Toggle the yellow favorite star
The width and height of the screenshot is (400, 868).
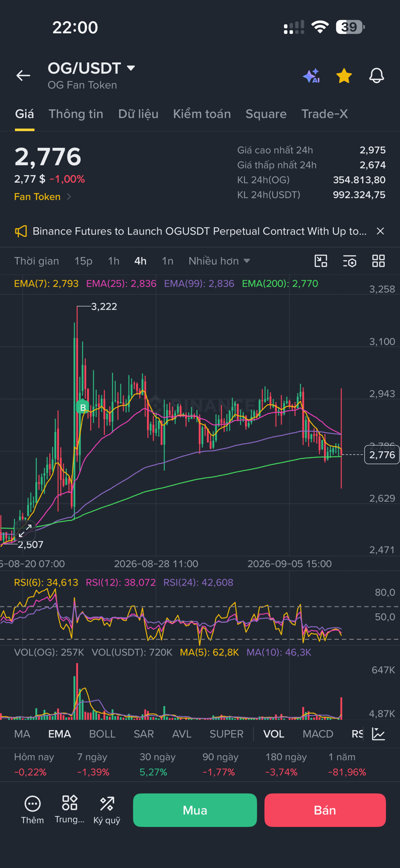[x=344, y=76]
